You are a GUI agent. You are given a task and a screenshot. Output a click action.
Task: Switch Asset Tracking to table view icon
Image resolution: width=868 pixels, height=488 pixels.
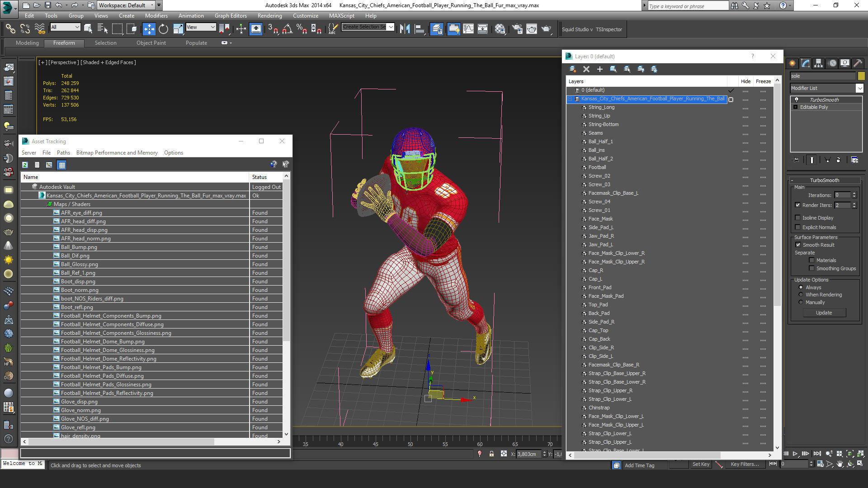point(62,165)
